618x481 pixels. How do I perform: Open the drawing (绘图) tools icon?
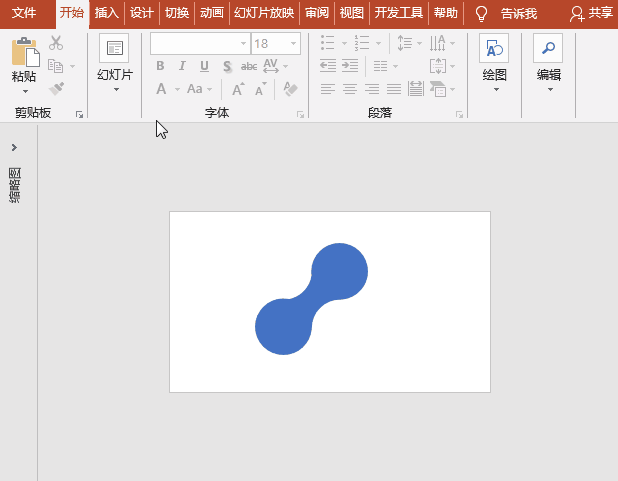tap(494, 49)
